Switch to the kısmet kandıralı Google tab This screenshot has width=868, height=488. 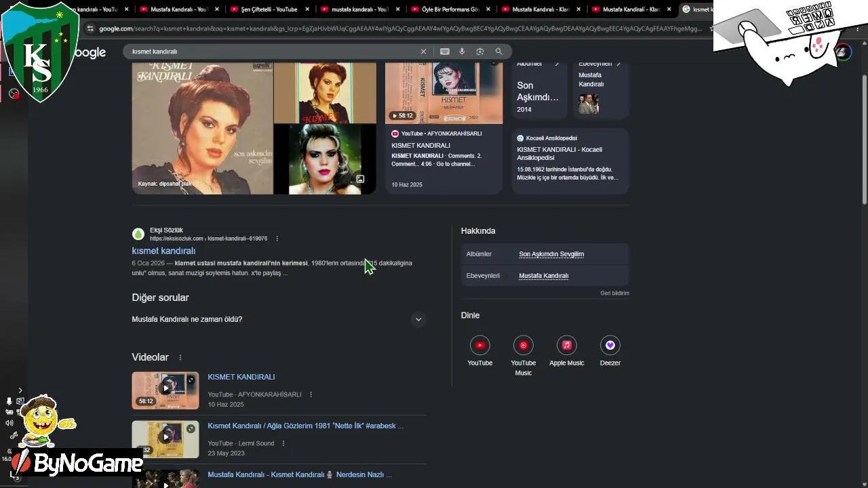(x=697, y=9)
